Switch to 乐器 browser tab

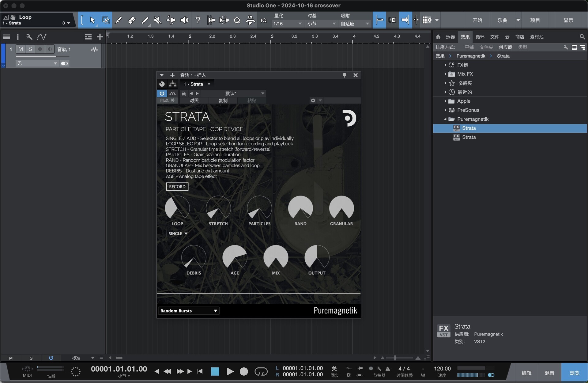pos(450,37)
